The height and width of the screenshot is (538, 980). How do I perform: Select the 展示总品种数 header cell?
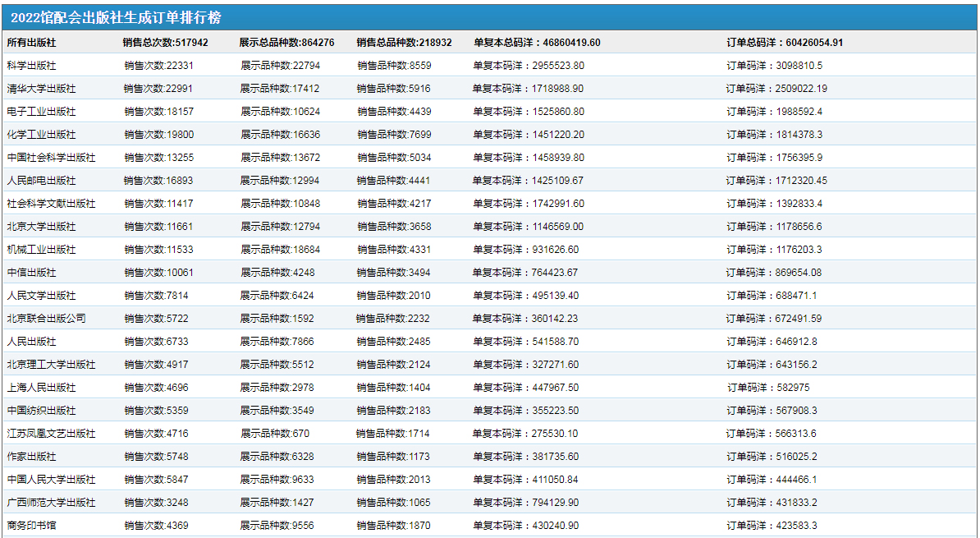[x=286, y=43]
